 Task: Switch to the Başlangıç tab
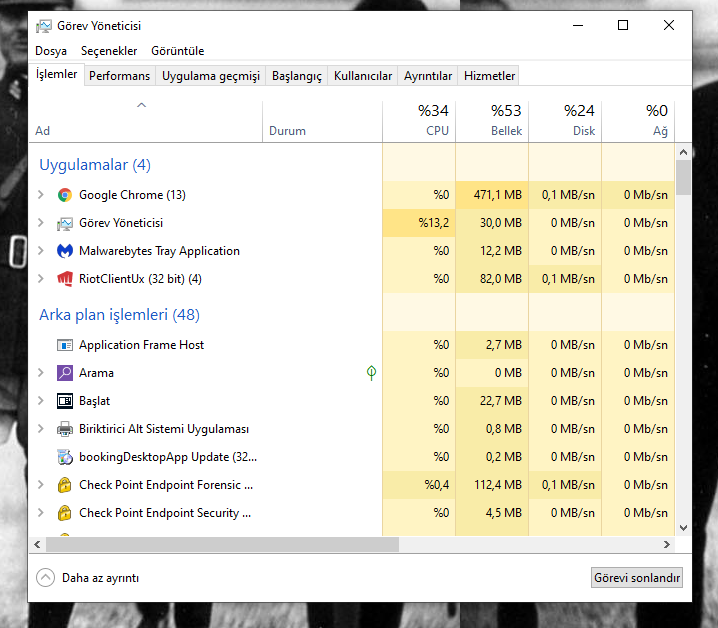point(297,76)
